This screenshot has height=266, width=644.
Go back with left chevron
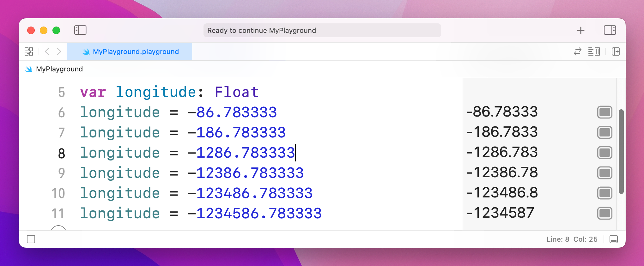click(47, 51)
